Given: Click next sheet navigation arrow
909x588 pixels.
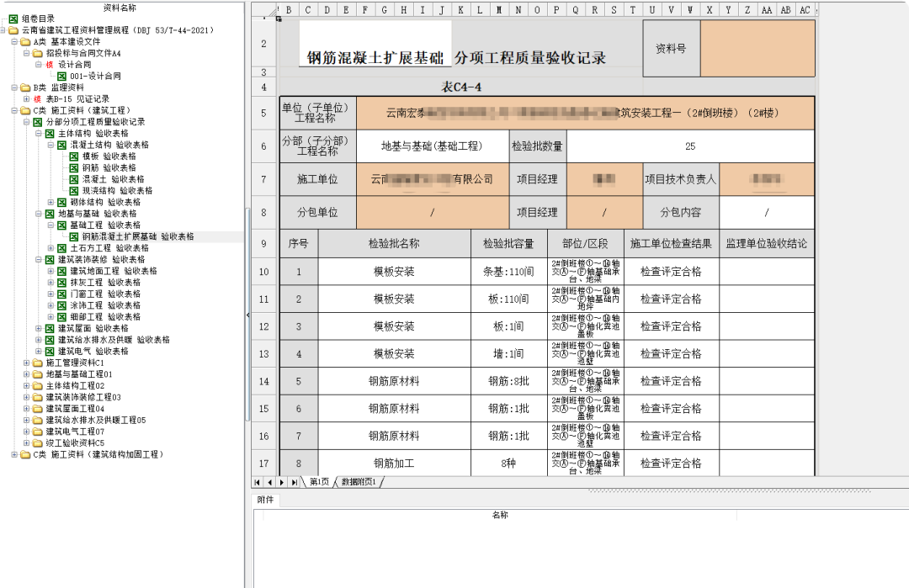Looking at the screenshot, I should (282, 482).
